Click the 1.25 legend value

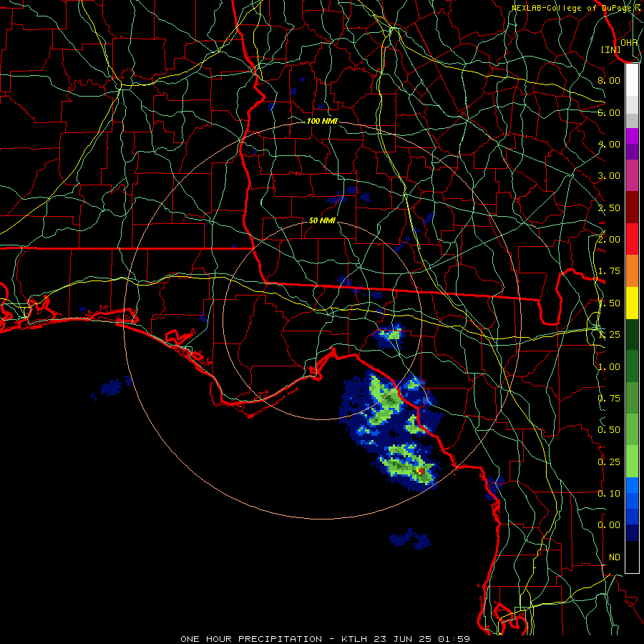pos(609,335)
